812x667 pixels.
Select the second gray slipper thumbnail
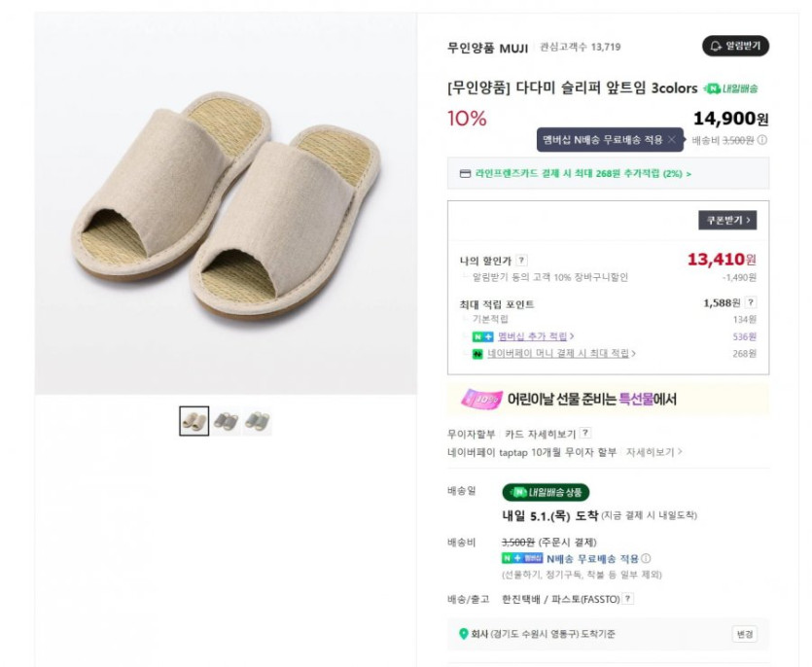226,421
